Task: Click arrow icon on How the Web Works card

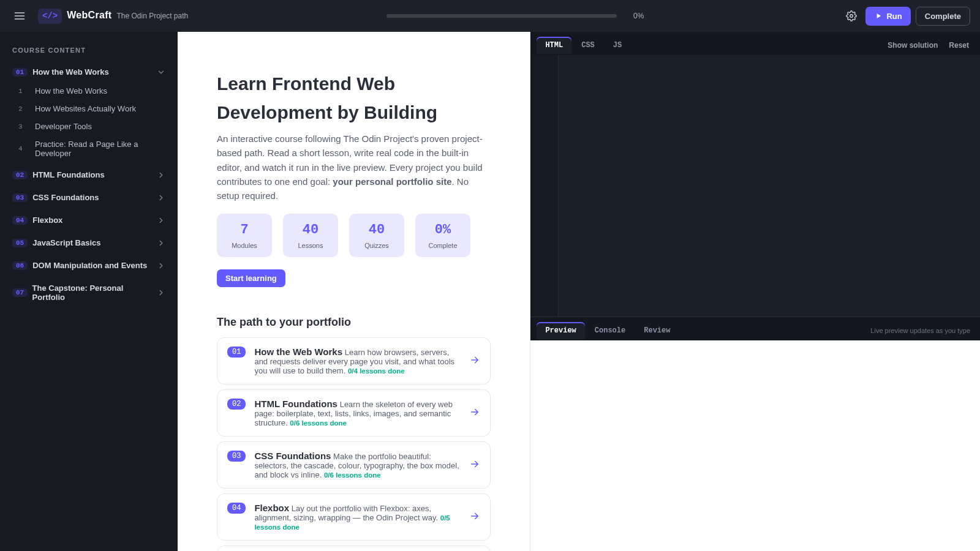Action: point(475,360)
